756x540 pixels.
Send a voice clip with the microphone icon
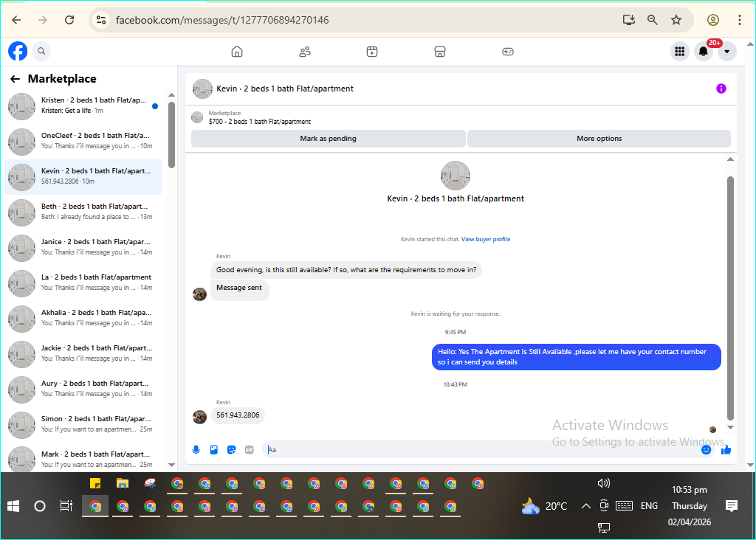(x=196, y=450)
